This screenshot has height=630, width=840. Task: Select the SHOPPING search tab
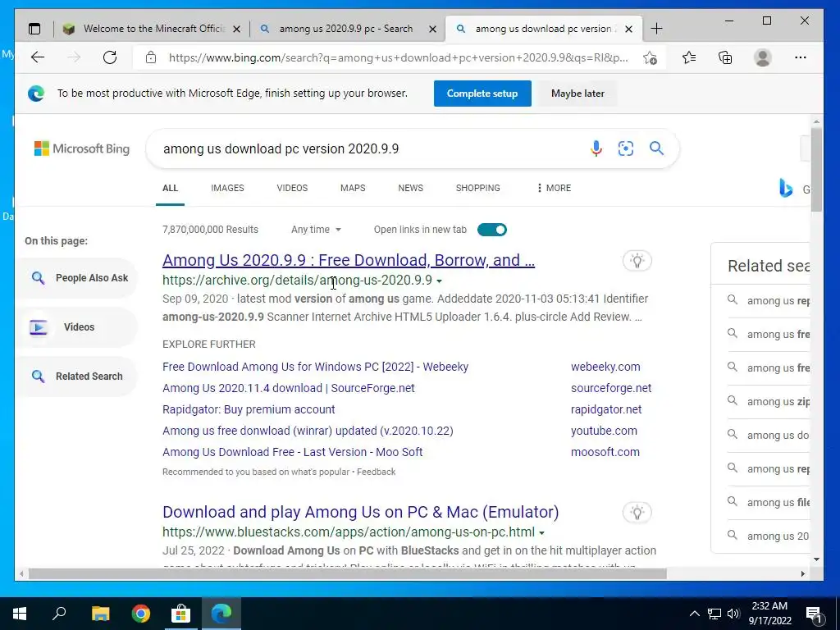[x=478, y=188]
